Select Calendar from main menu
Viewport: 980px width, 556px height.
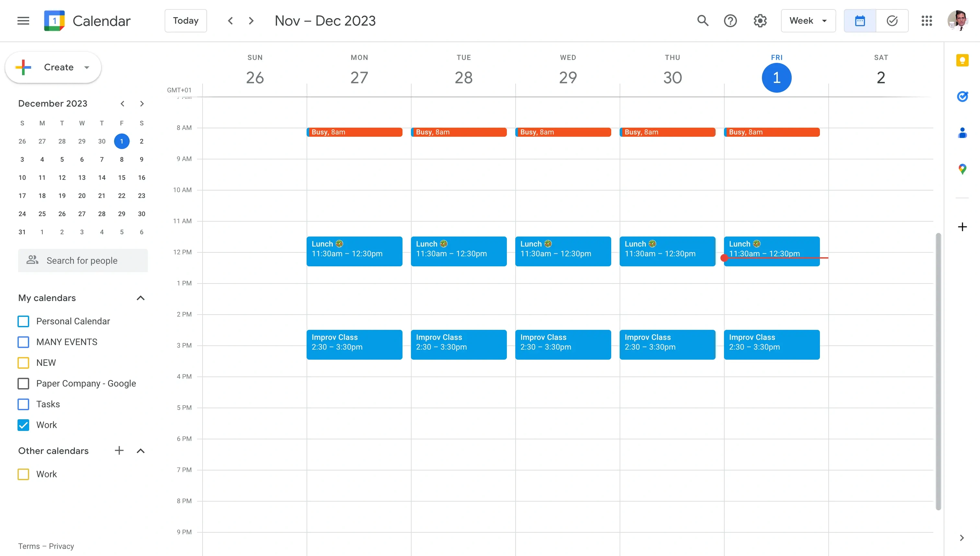(102, 20)
